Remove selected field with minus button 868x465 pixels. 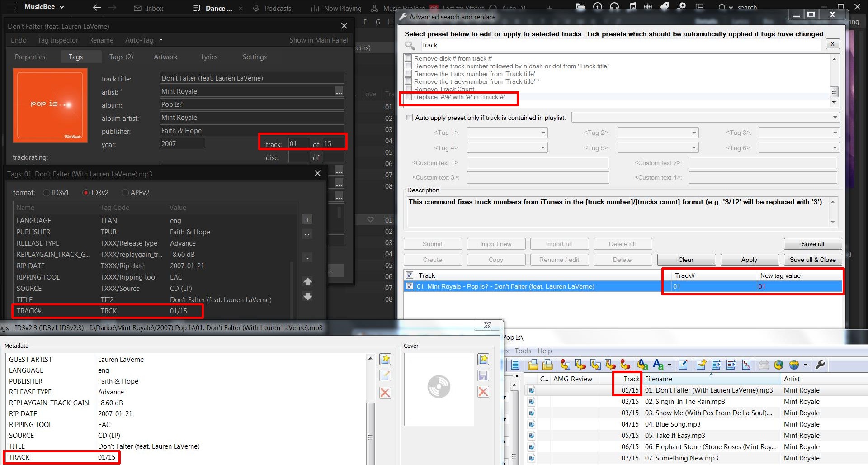307,258
